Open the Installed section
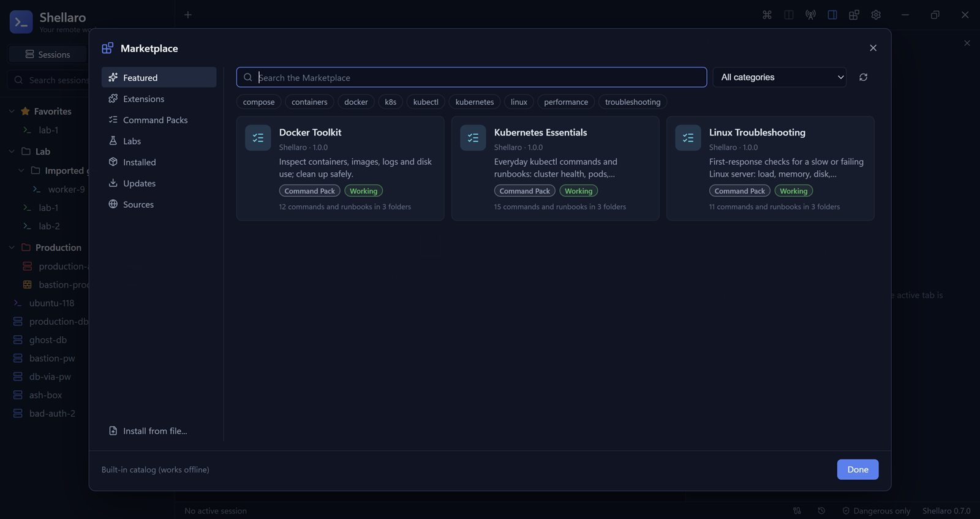 click(x=159, y=162)
